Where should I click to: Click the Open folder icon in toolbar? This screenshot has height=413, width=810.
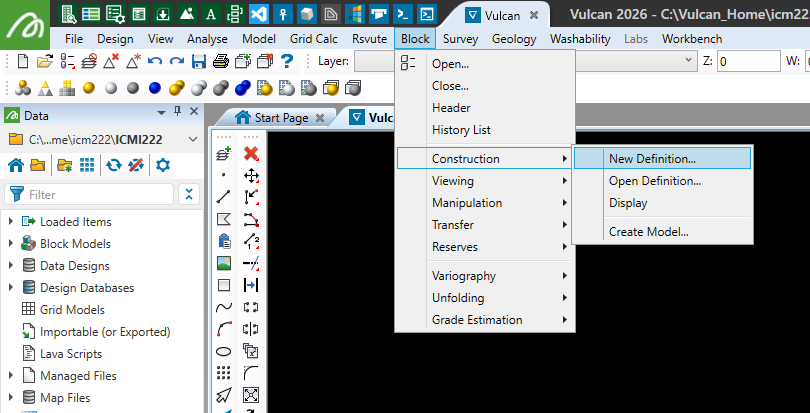click(x=45, y=62)
